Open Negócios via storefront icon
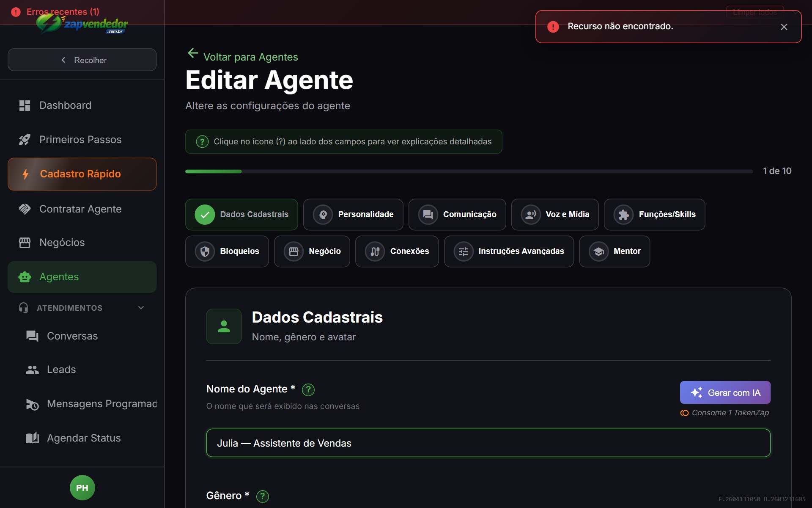Image resolution: width=812 pixels, height=508 pixels. (24, 242)
